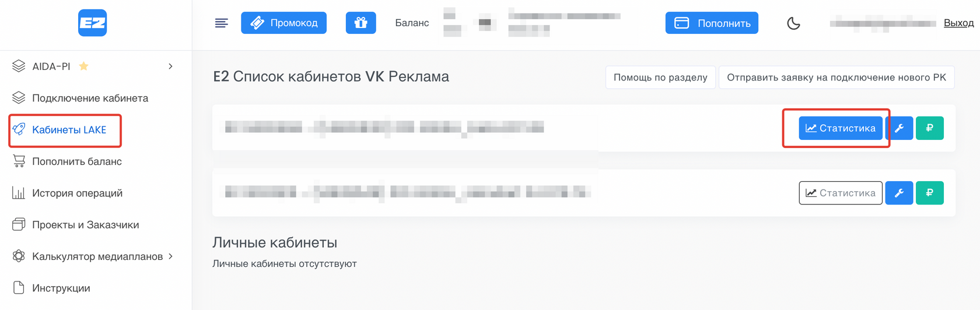Expand the AIDA-PI menu chevron
The image size is (980, 310).
[170, 66]
